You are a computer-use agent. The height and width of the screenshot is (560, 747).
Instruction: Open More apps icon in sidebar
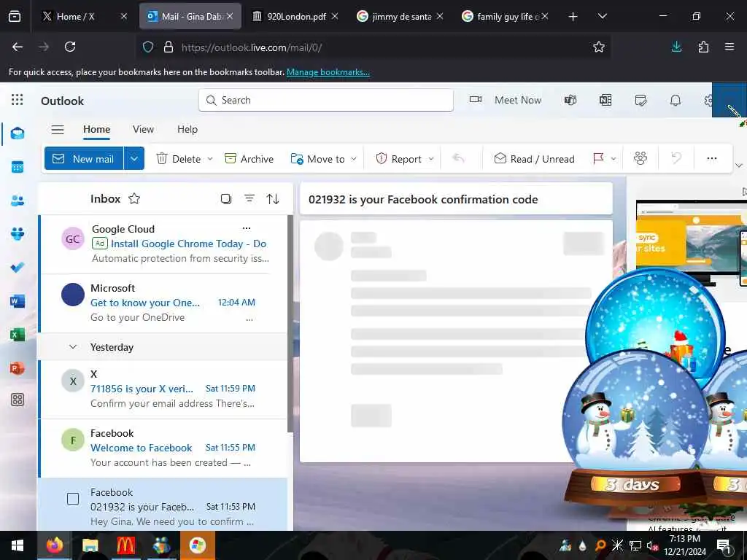tap(18, 400)
